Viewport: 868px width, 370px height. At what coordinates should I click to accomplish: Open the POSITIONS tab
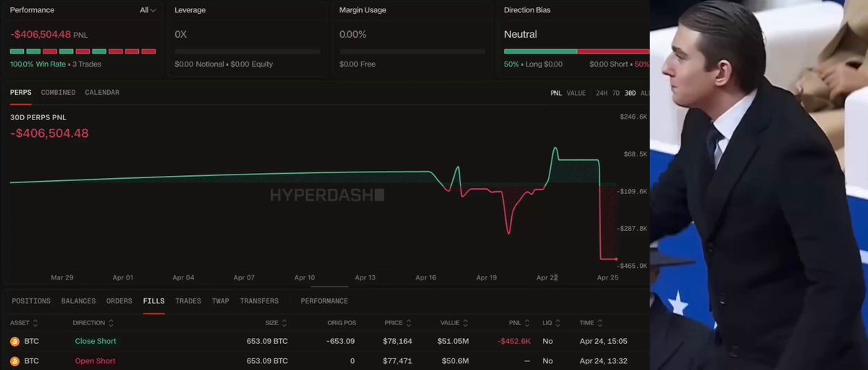pyautogui.click(x=31, y=301)
